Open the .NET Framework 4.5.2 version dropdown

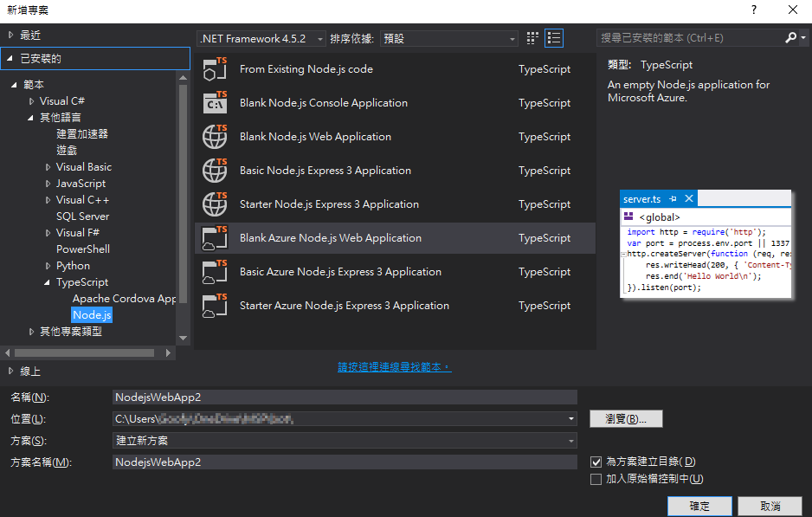[261, 39]
